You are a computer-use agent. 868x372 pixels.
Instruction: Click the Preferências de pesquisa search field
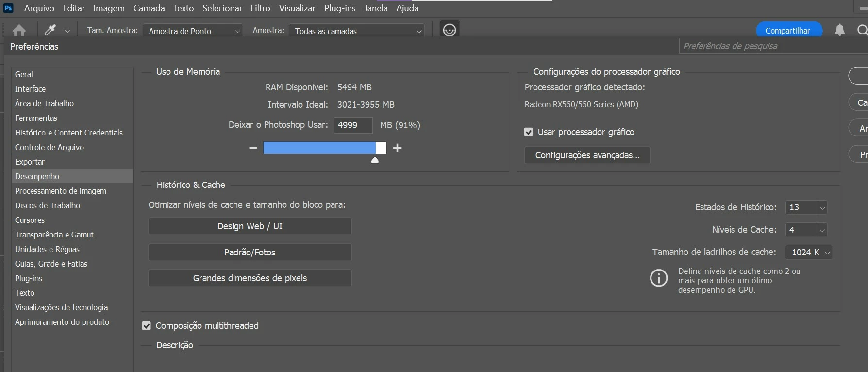[x=773, y=46]
